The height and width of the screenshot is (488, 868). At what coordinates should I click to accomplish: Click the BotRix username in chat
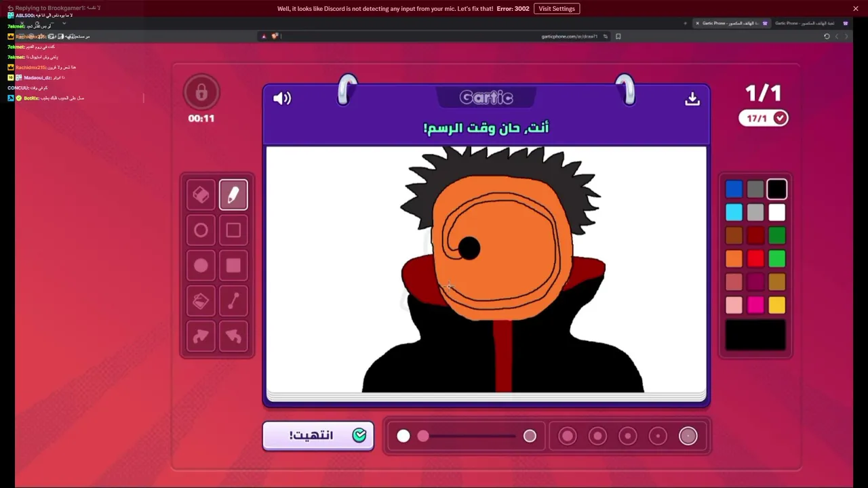pyautogui.click(x=32, y=98)
